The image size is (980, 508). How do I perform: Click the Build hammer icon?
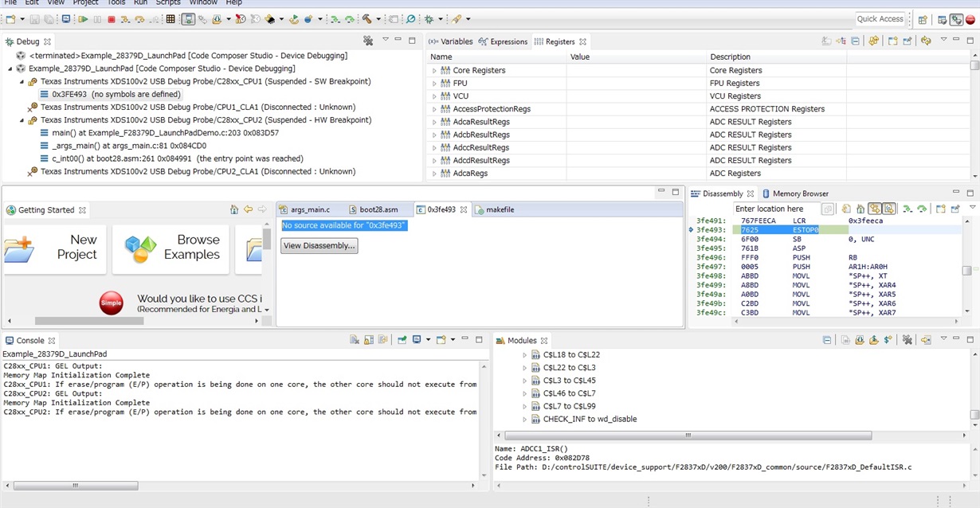click(367, 19)
